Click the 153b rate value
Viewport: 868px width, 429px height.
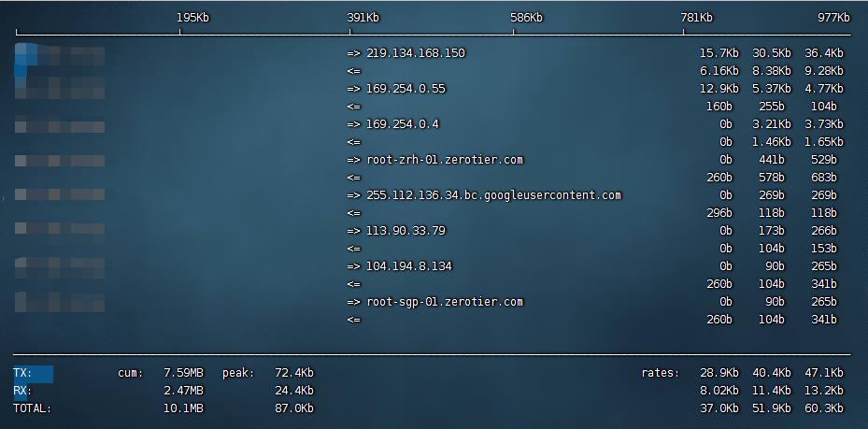[824, 249]
